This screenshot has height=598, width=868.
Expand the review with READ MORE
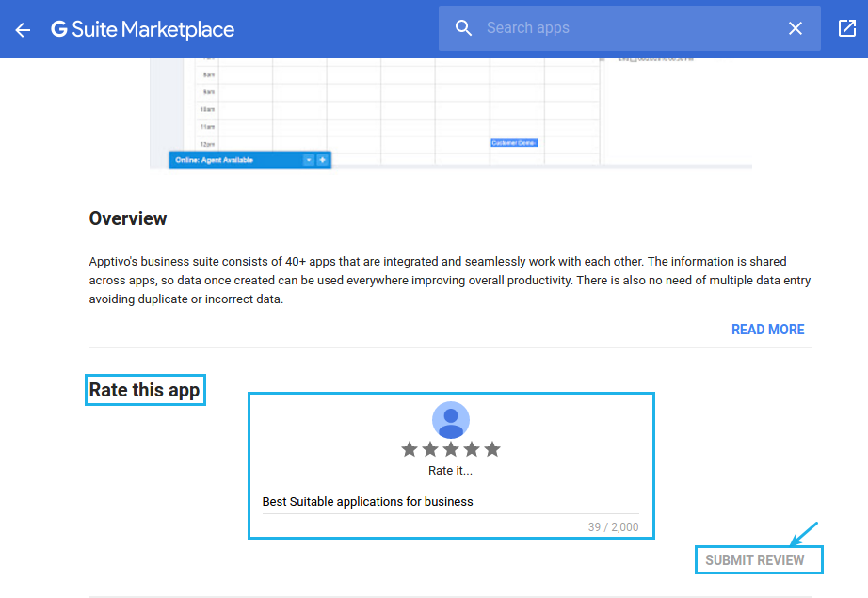click(767, 329)
